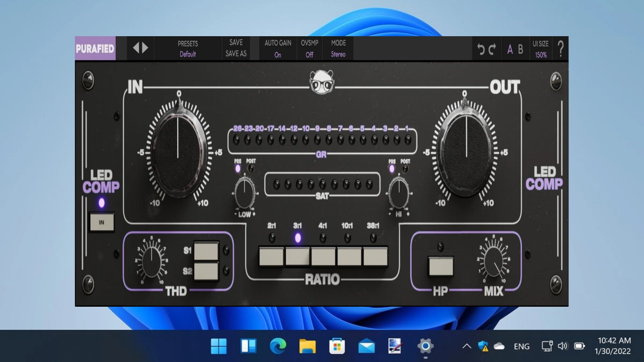Click the panda mascot logo
The image size is (644, 362).
click(x=321, y=82)
